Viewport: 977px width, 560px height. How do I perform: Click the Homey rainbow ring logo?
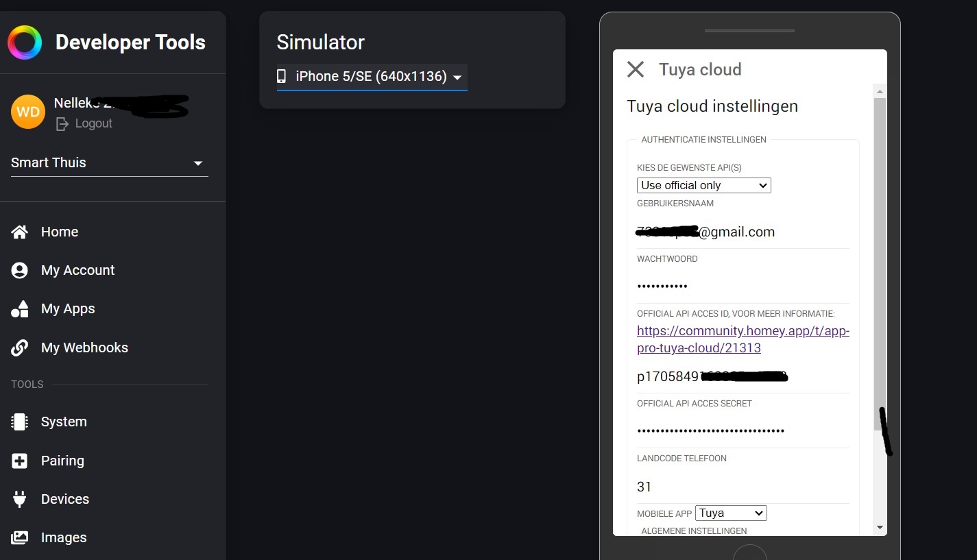(25, 42)
